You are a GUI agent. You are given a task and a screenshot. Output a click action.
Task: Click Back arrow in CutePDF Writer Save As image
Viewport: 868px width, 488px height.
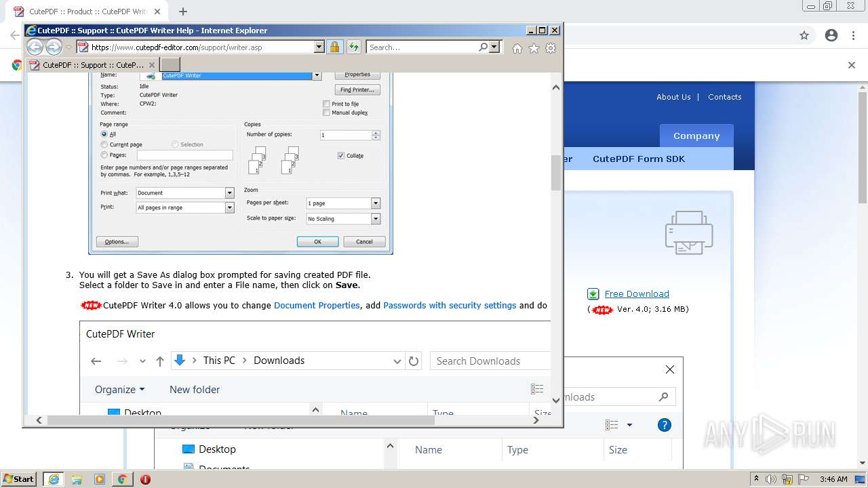(x=96, y=361)
